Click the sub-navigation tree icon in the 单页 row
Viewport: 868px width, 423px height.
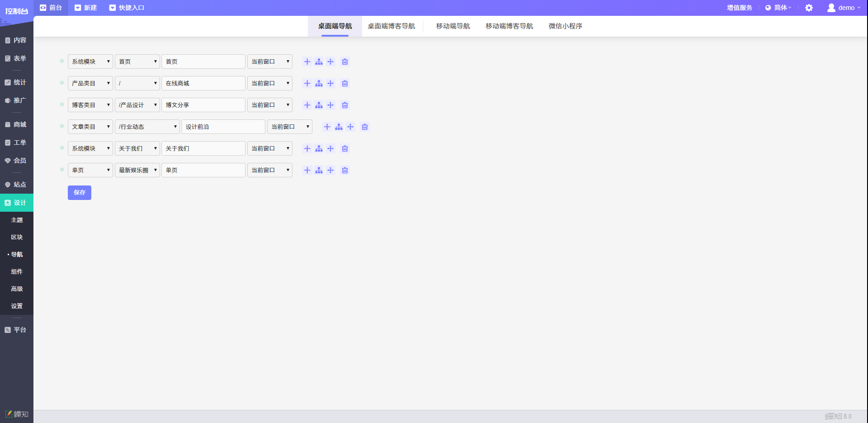click(x=319, y=170)
